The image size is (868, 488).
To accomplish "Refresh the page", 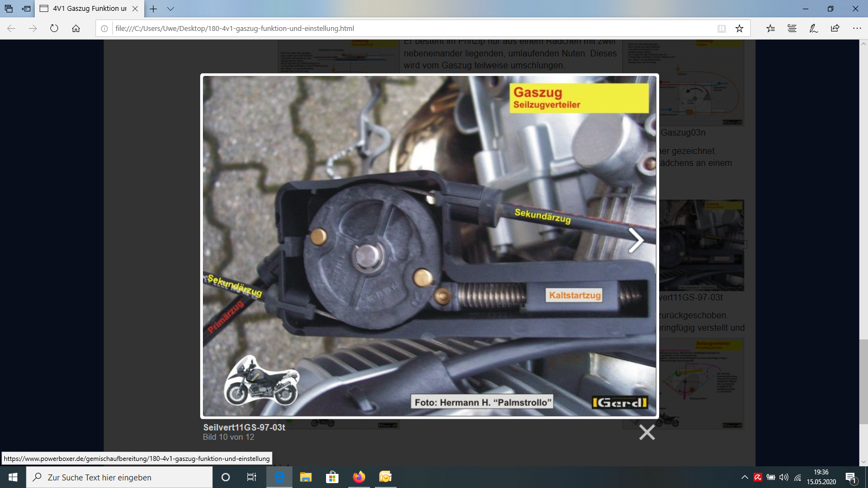I will pyautogui.click(x=54, y=28).
